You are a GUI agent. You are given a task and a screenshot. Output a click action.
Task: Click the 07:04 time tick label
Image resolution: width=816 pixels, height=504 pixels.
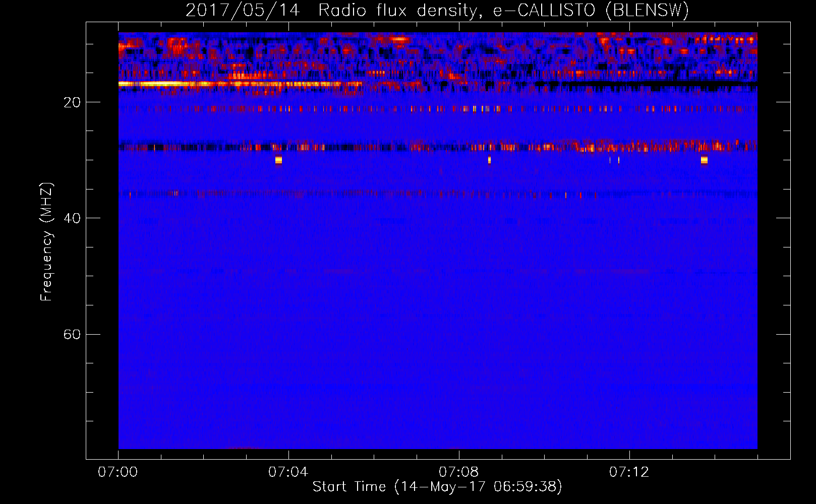click(288, 472)
